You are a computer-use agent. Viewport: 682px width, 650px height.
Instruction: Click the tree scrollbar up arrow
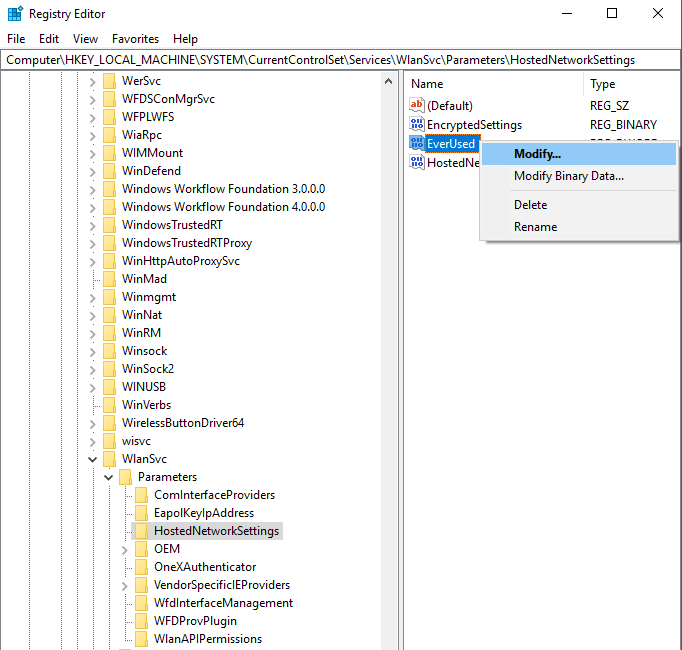388,81
